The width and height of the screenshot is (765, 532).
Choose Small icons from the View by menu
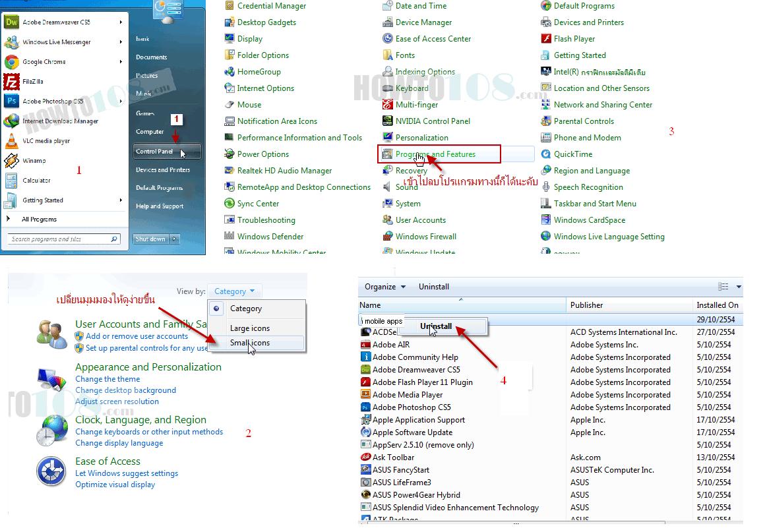tap(250, 343)
